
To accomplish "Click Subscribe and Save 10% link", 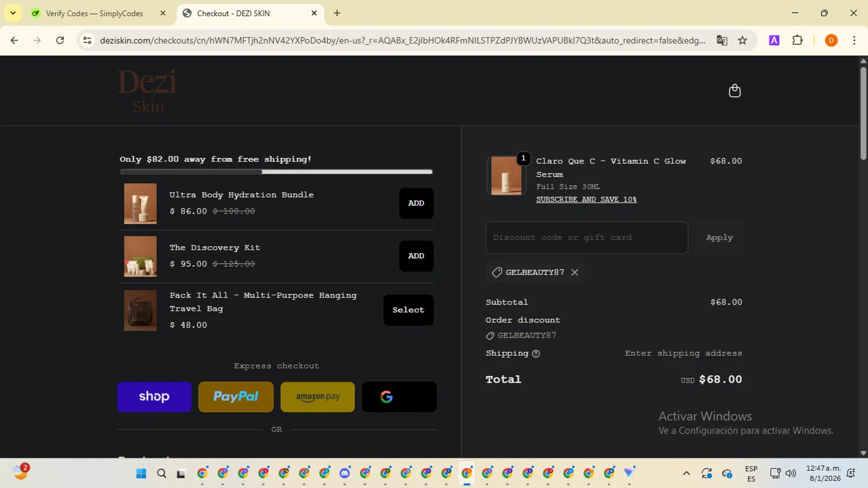I will (x=586, y=199).
